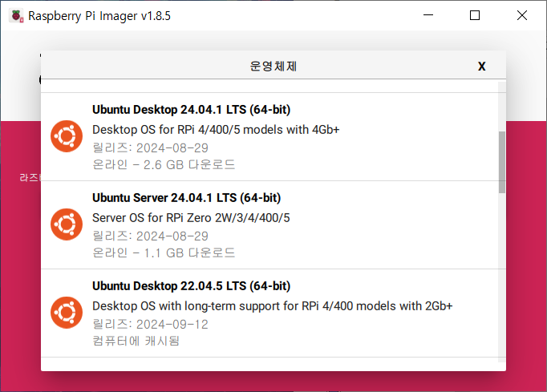The width and height of the screenshot is (547, 392).
Task: Maximize the Raspberry Pi Imager window
Action: click(x=475, y=15)
